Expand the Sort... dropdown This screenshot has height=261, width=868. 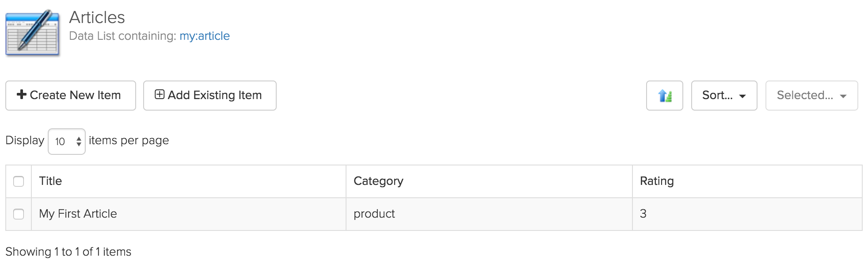pyautogui.click(x=724, y=96)
